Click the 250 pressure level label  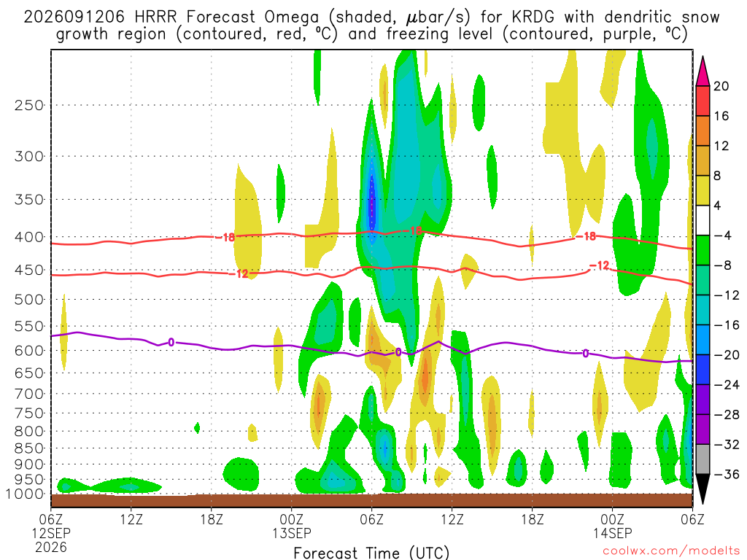[29, 105]
